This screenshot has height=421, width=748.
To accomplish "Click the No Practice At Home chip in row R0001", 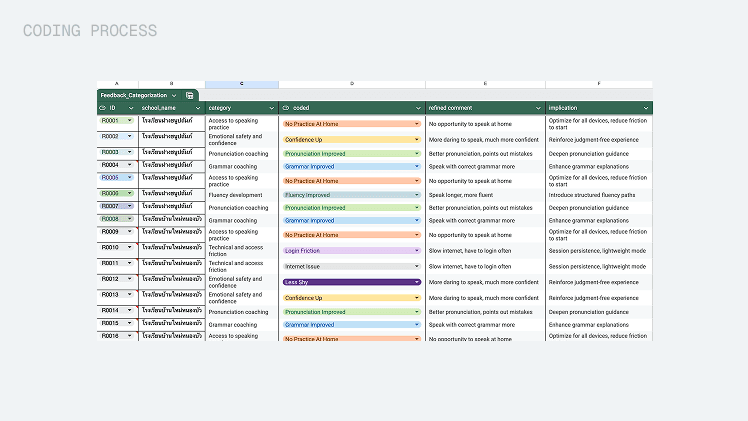I will 352,124.
